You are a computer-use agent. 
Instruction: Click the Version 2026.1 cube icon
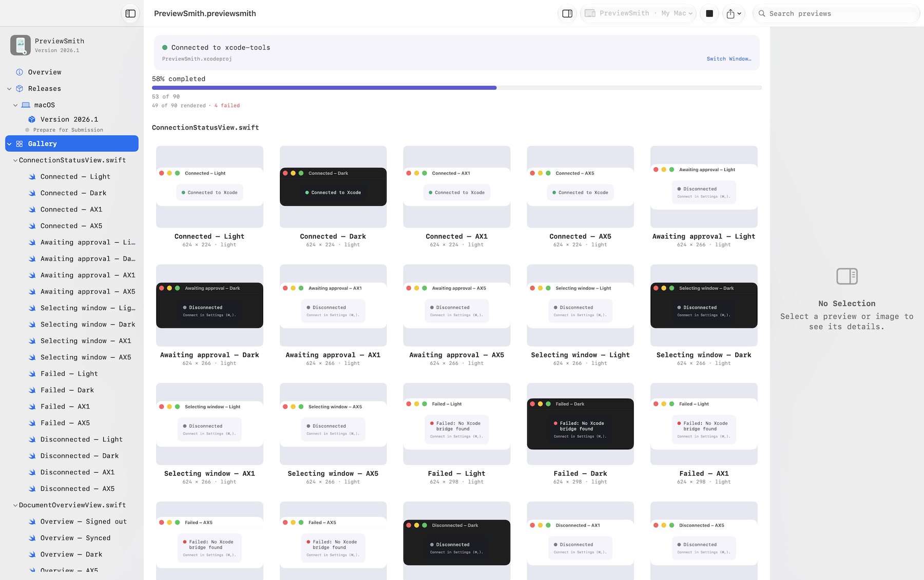pos(32,120)
